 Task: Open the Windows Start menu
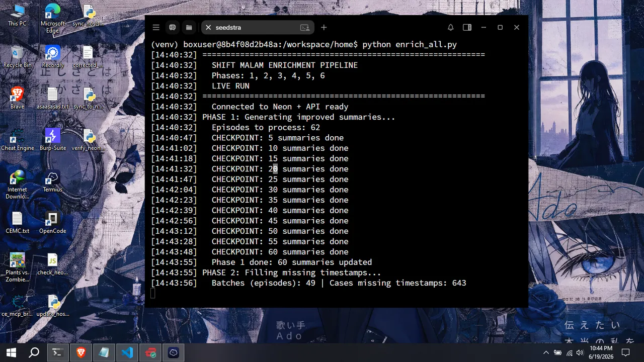pos(11,352)
